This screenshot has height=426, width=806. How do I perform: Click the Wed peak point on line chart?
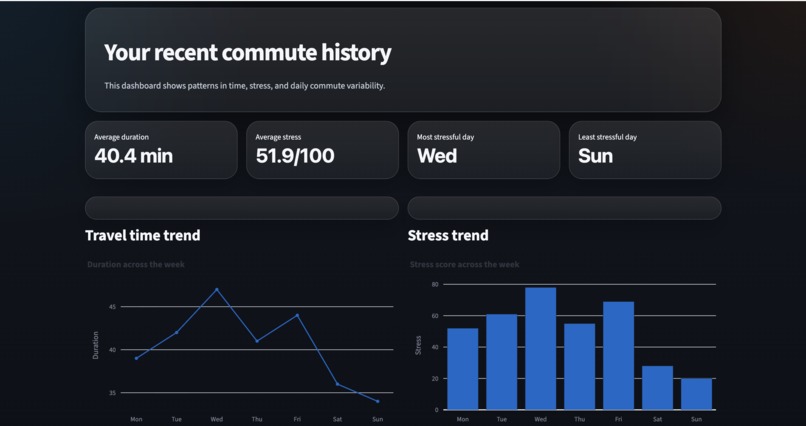click(217, 289)
